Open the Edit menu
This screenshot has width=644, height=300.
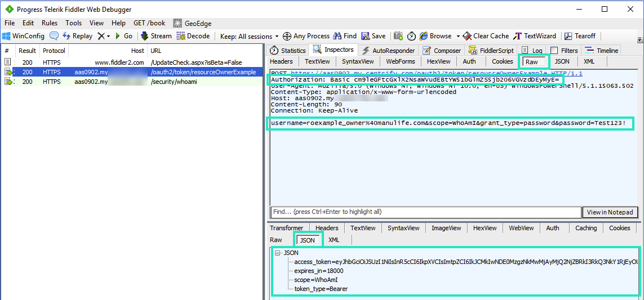point(28,23)
